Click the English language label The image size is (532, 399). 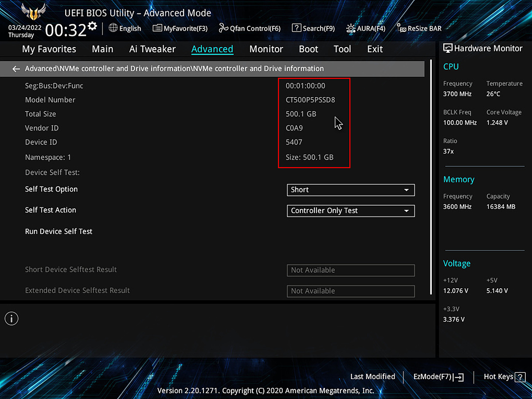[x=130, y=28]
